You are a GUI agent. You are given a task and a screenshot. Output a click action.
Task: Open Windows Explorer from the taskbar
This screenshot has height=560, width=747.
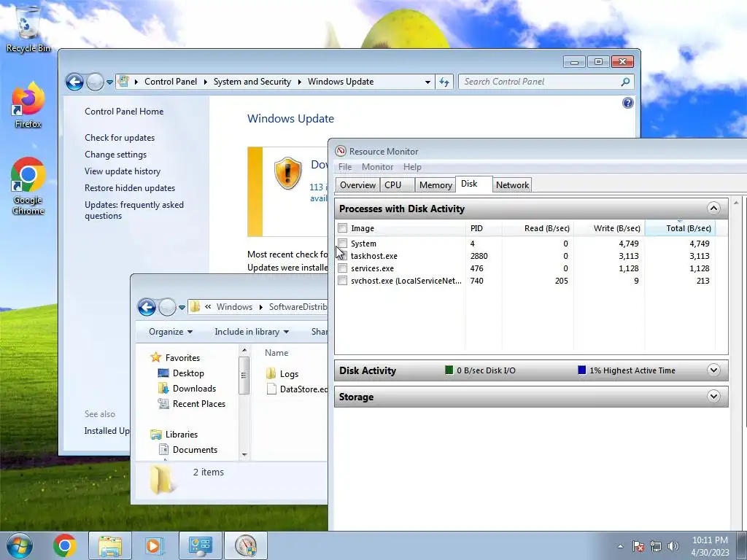point(109,545)
